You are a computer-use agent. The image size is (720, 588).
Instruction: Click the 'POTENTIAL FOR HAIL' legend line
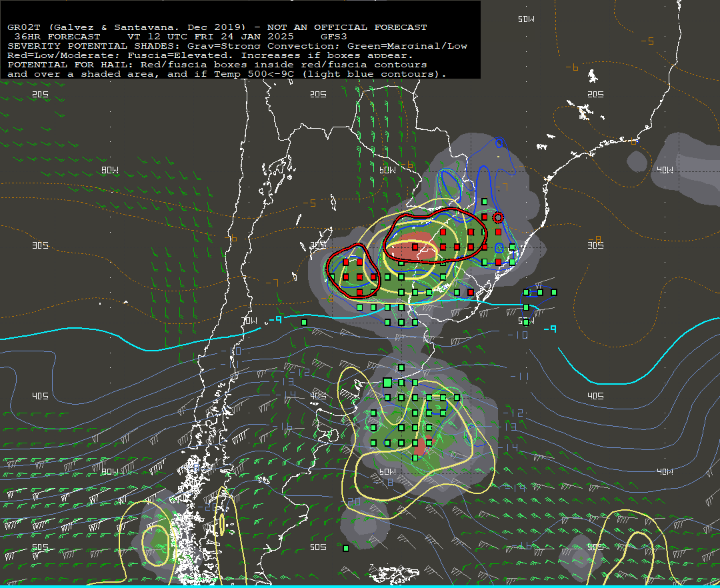[x=217, y=65]
